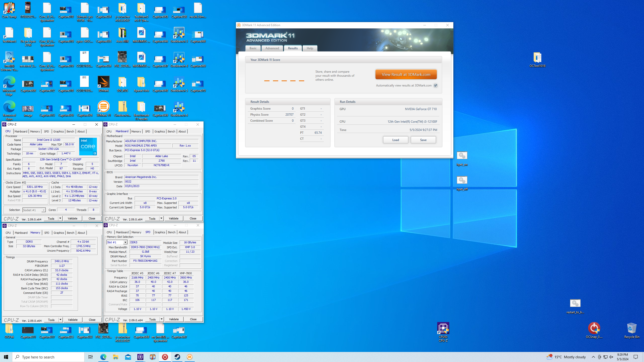This screenshot has height=362, width=644.
Task: Open Slot #1 memory slot dropdown
Action: (x=125, y=242)
